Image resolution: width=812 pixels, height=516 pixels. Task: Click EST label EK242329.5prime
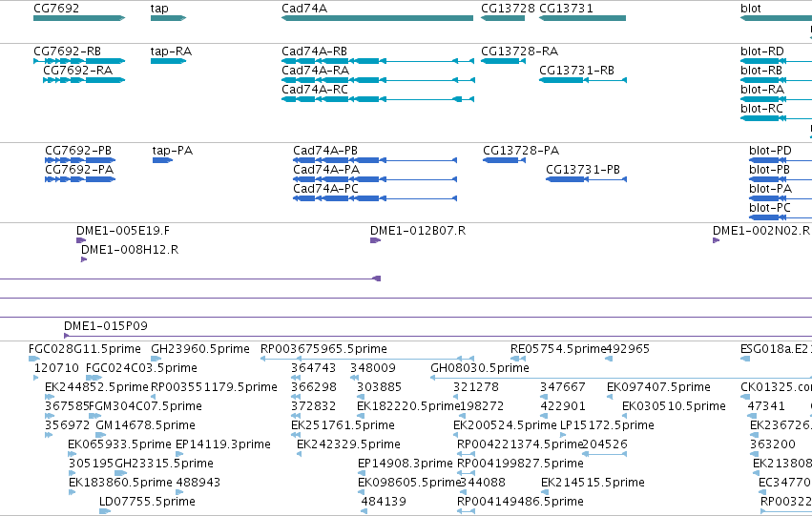tap(348, 444)
